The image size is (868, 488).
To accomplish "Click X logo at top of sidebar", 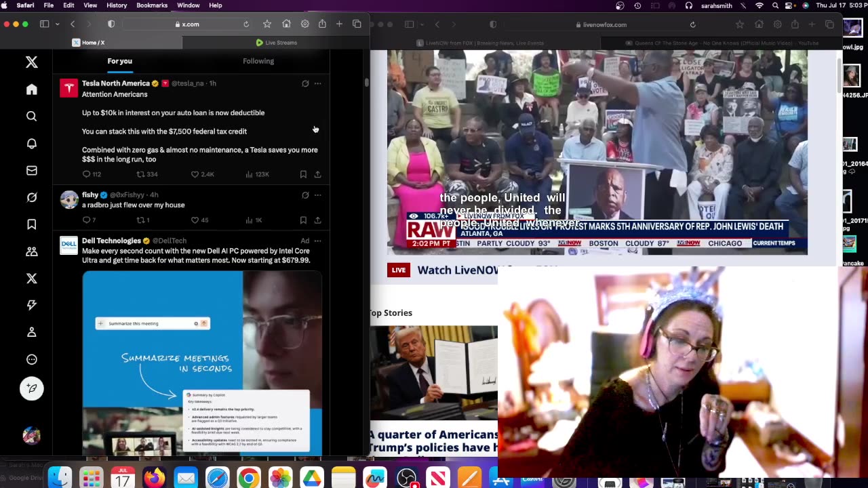I will (31, 62).
